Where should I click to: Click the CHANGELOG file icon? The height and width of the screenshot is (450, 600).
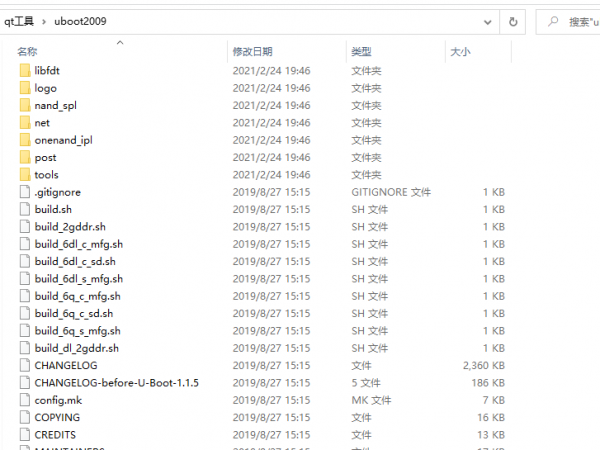pos(25,366)
